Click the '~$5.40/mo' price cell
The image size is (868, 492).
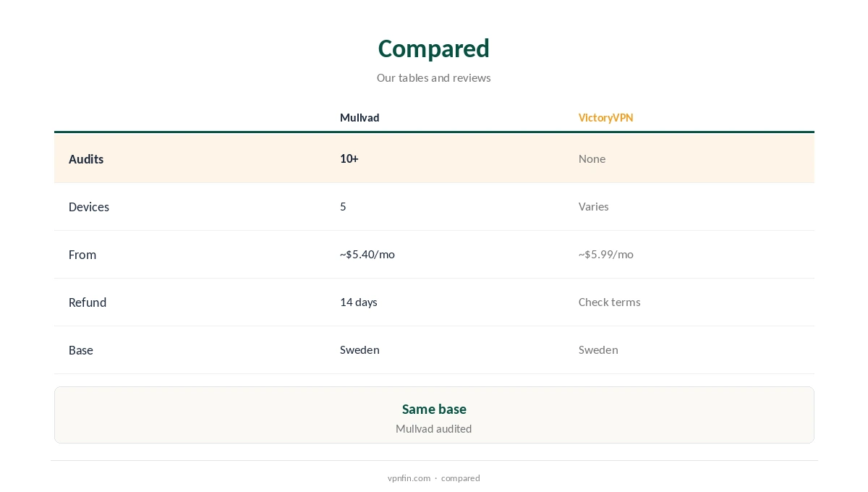tap(367, 254)
